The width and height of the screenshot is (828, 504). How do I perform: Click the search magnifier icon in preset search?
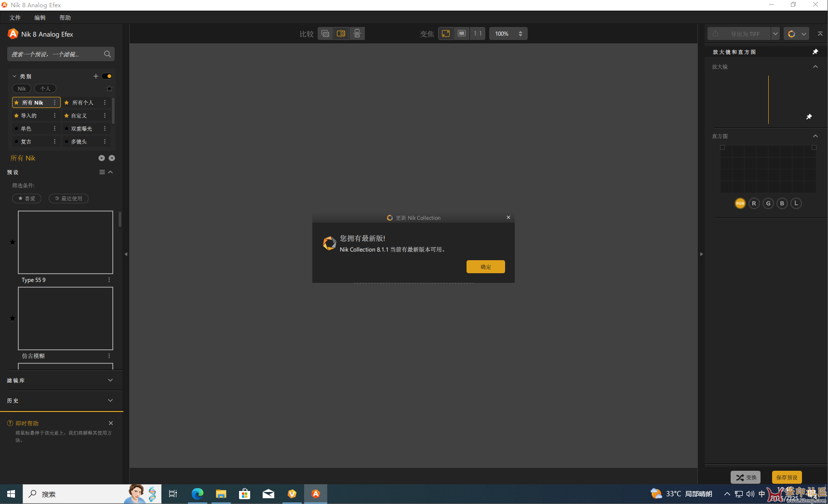click(107, 54)
